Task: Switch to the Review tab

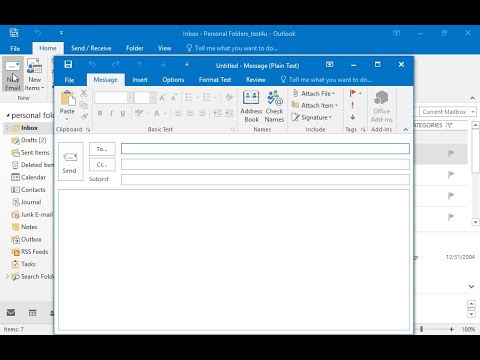Action: pos(255,80)
